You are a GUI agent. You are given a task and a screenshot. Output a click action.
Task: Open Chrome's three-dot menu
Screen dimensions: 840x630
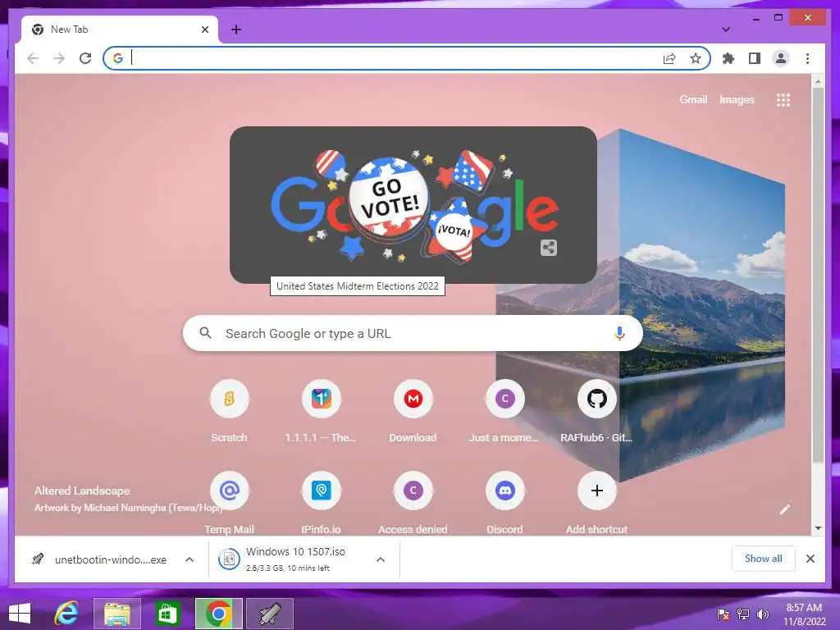coord(807,58)
